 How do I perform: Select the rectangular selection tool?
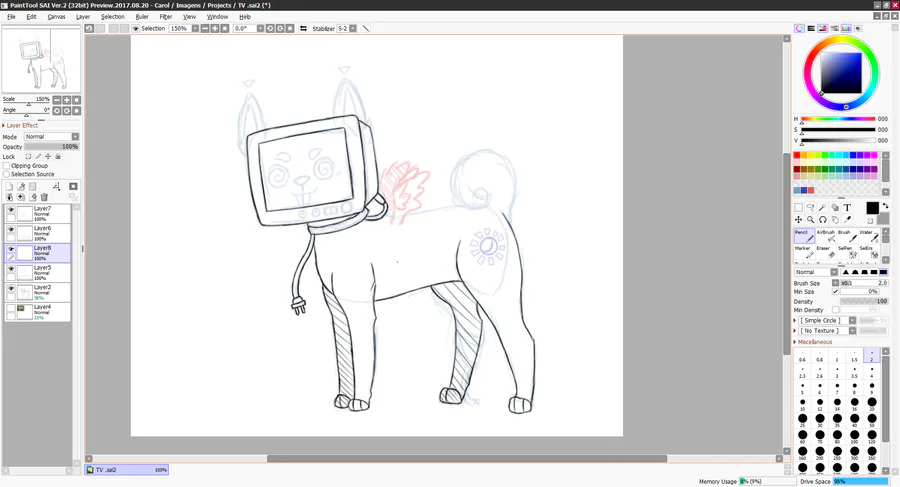798,207
